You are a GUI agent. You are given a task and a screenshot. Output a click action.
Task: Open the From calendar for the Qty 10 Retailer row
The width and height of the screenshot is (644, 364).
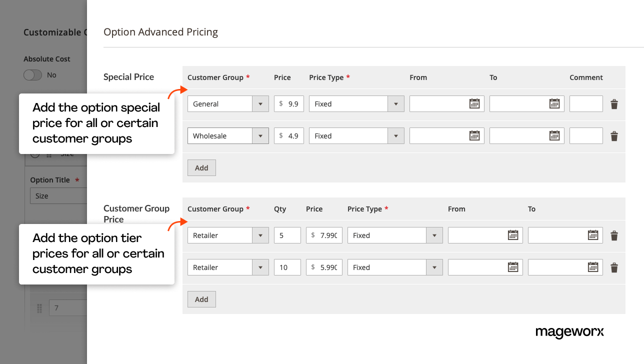tap(512, 267)
